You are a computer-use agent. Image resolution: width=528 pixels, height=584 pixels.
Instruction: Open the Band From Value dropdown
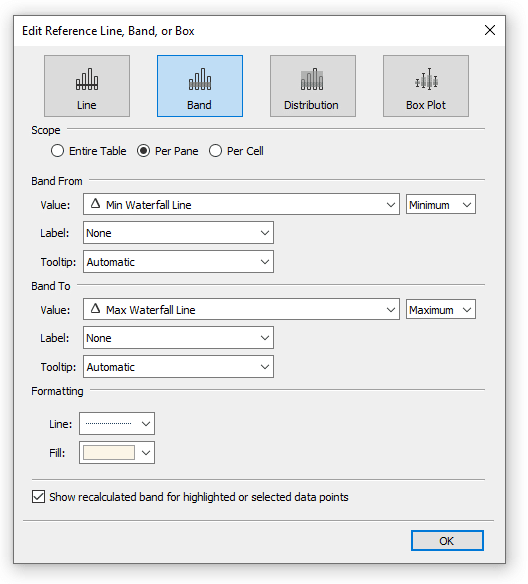coord(241,204)
